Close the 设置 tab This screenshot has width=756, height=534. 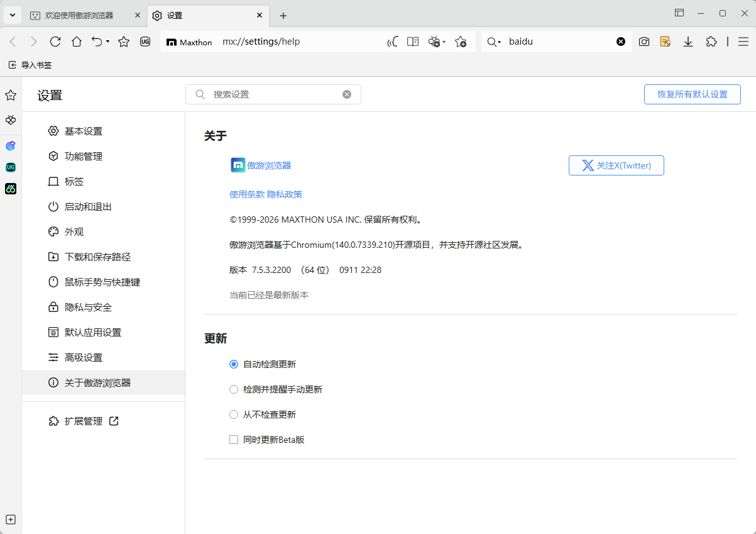[x=260, y=15]
